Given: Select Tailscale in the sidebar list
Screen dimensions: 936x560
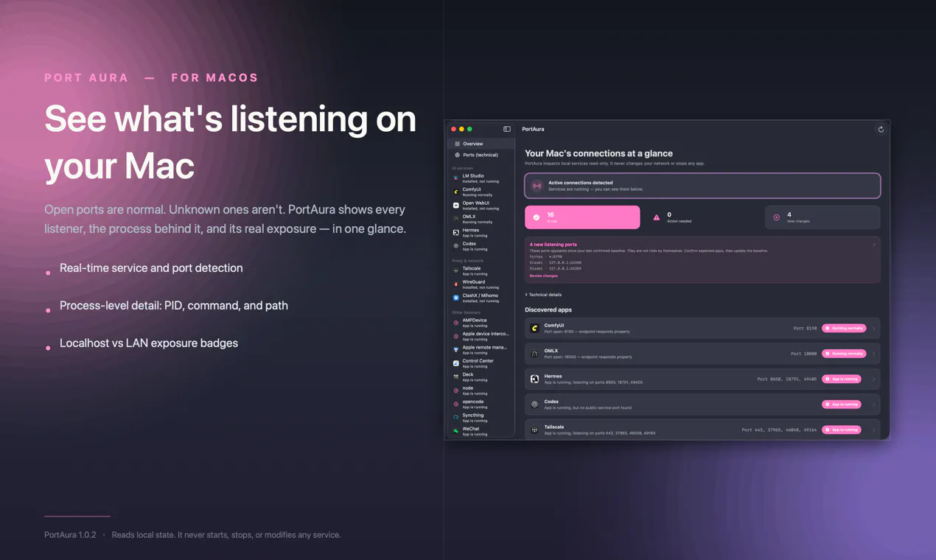Looking at the screenshot, I should [x=481, y=270].
